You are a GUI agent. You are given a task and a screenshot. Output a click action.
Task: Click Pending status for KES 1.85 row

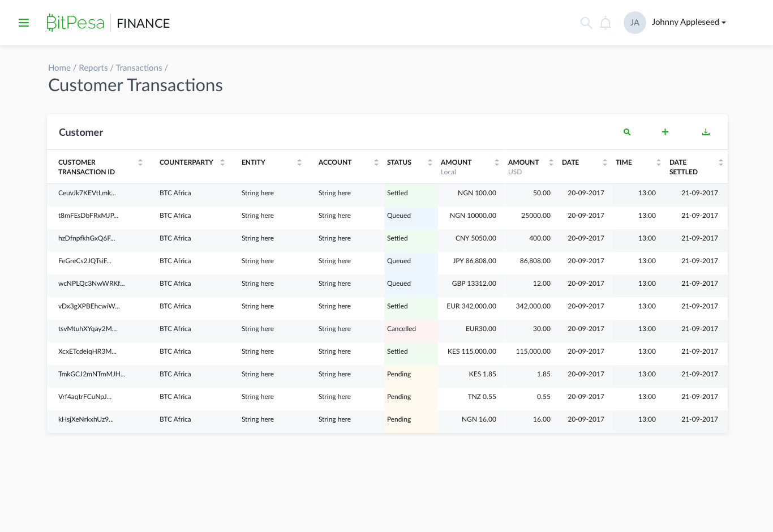tap(411, 376)
